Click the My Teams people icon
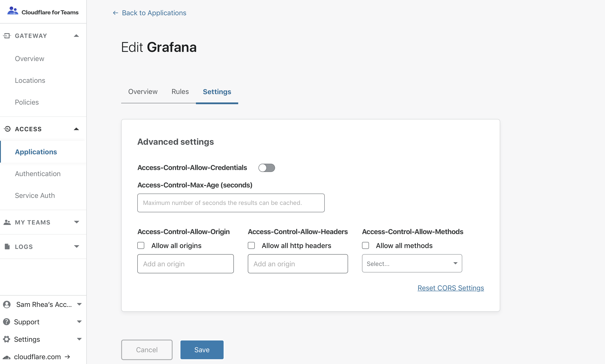Screen dimensions: 605x364 pos(7,222)
